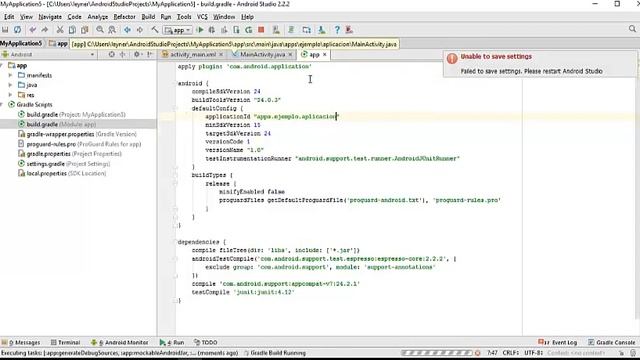Open the Analyze menu
640x360 pixels.
[98, 17]
